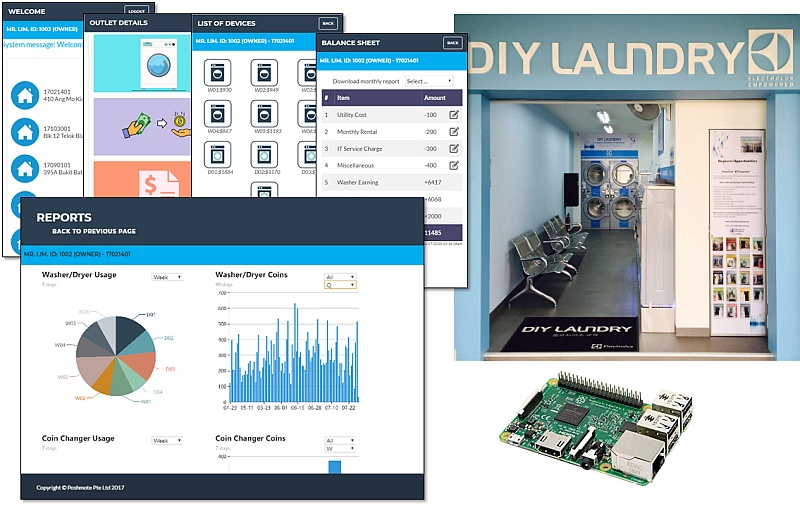
Task: Click home icon for outlet 17021401
Action: pyautogui.click(x=23, y=96)
